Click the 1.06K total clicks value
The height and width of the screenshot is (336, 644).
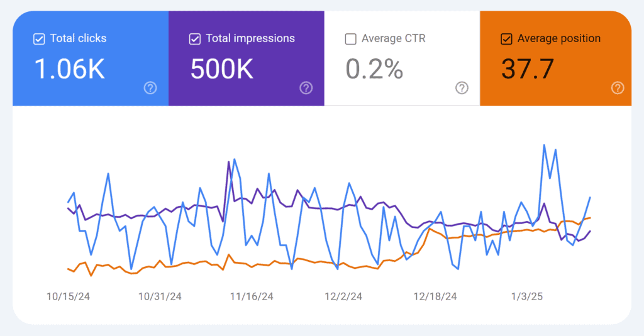[69, 68]
